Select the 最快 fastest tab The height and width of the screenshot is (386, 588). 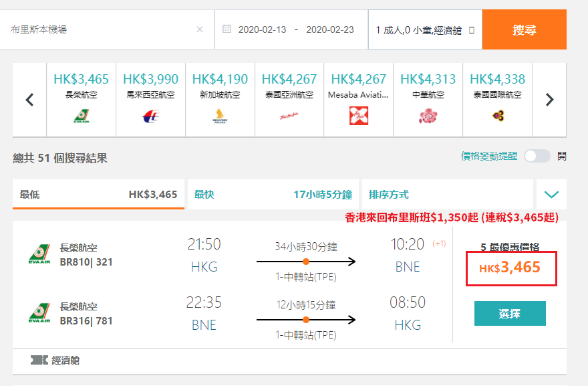273,195
